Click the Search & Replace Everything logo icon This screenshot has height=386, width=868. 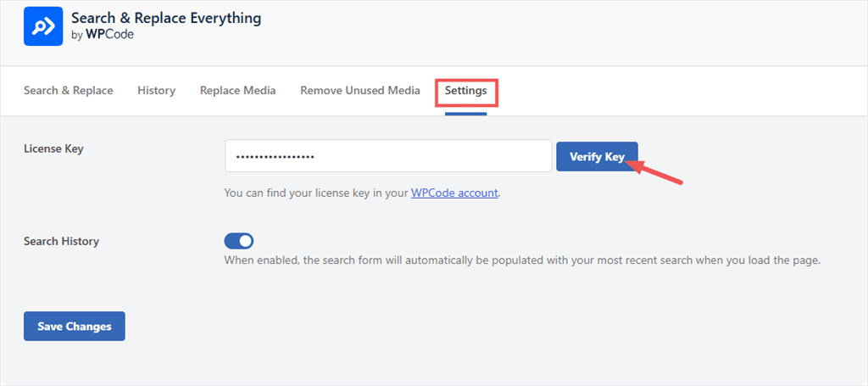click(44, 26)
